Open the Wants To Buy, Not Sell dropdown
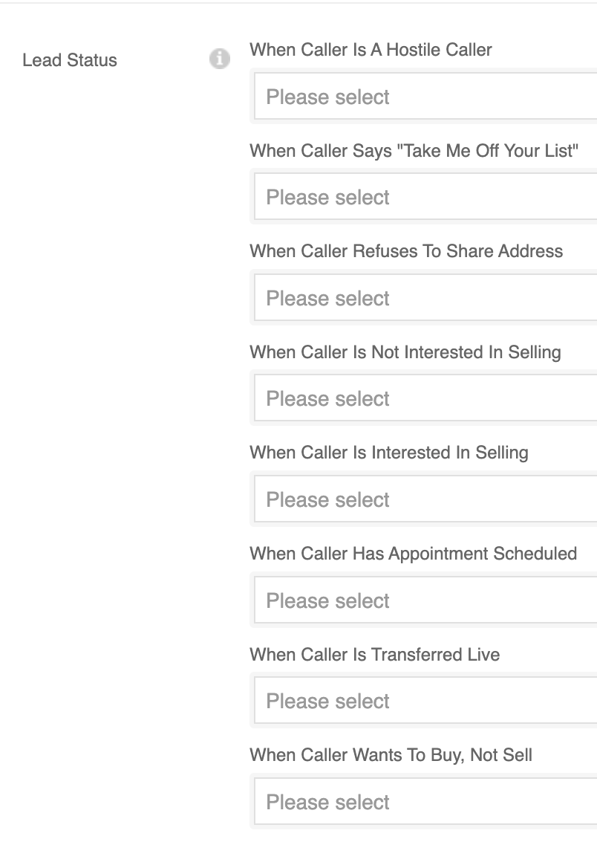 425,802
